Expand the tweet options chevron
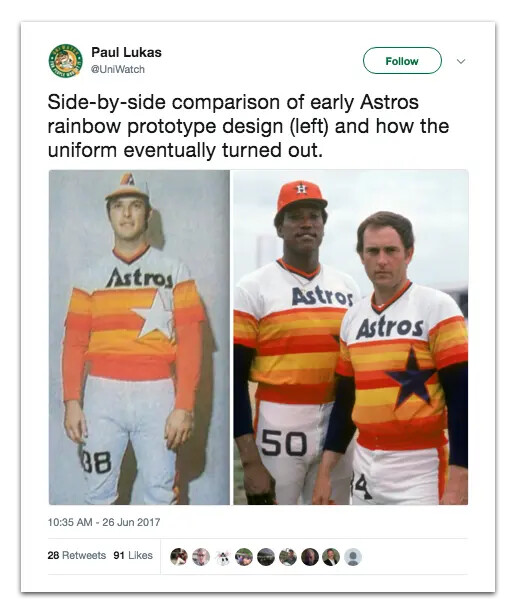This screenshot has height=615, width=515. coord(461,61)
